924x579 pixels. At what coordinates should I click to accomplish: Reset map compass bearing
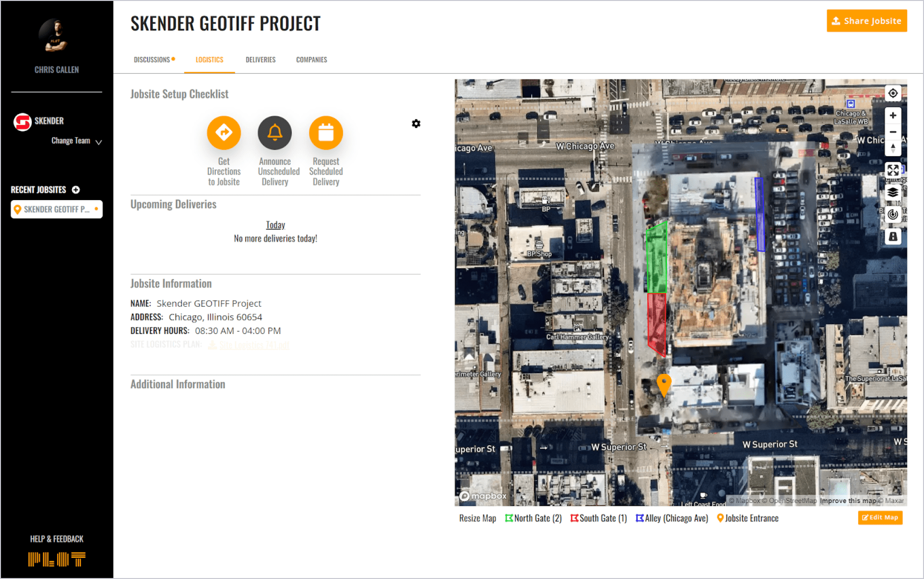(x=893, y=148)
